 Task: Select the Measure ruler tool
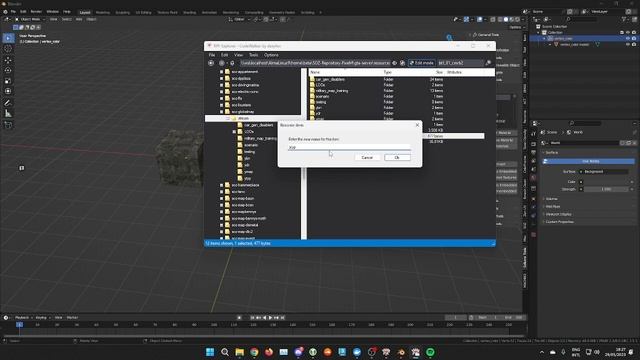click(8, 113)
